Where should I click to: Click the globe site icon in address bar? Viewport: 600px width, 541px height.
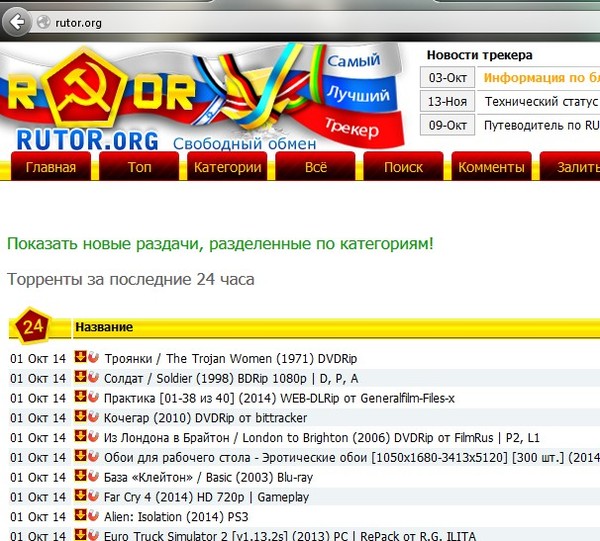pyautogui.click(x=44, y=22)
